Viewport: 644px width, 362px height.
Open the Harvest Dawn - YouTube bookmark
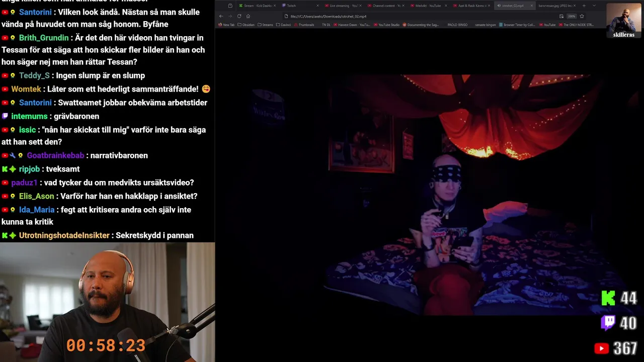pos(352,25)
